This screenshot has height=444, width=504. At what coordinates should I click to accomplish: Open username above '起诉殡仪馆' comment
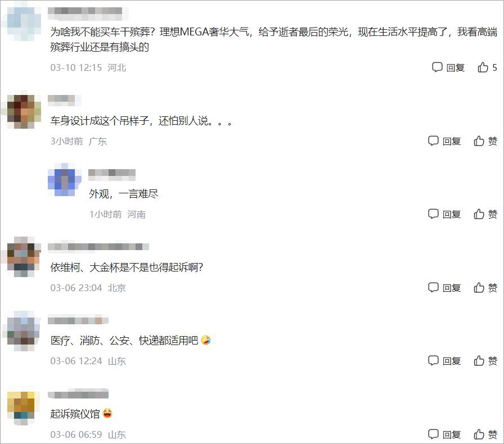(78, 394)
